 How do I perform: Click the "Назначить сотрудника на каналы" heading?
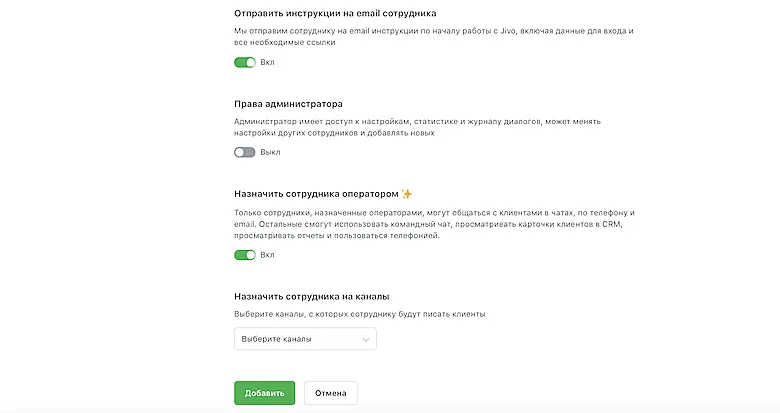click(x=311, y=297)
